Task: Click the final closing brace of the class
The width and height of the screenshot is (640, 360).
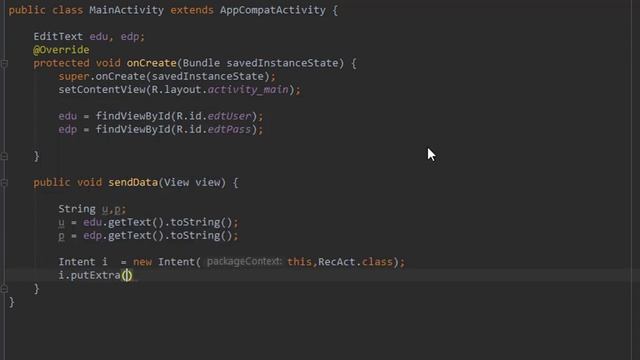Action: click(x=11, y=302)
